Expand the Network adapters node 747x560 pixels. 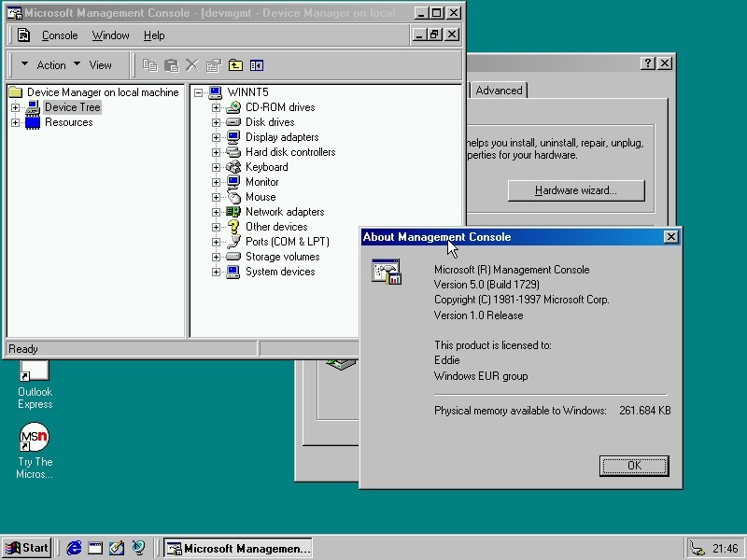[x=217, y=212]
